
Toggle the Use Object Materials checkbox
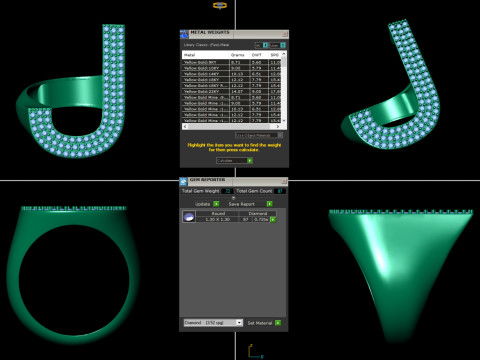(x=280, y=135)
